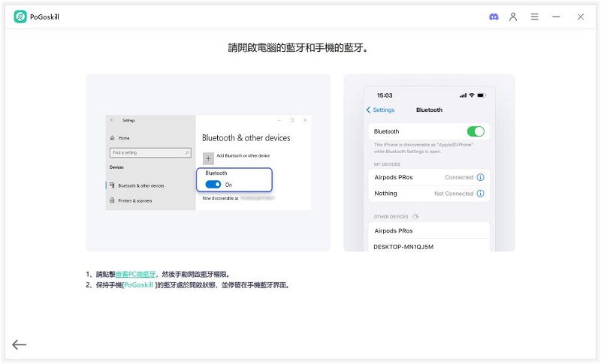Toggle the Windows Bluetooth On switch
Screen dimensions: 601x364
point(213,184)
